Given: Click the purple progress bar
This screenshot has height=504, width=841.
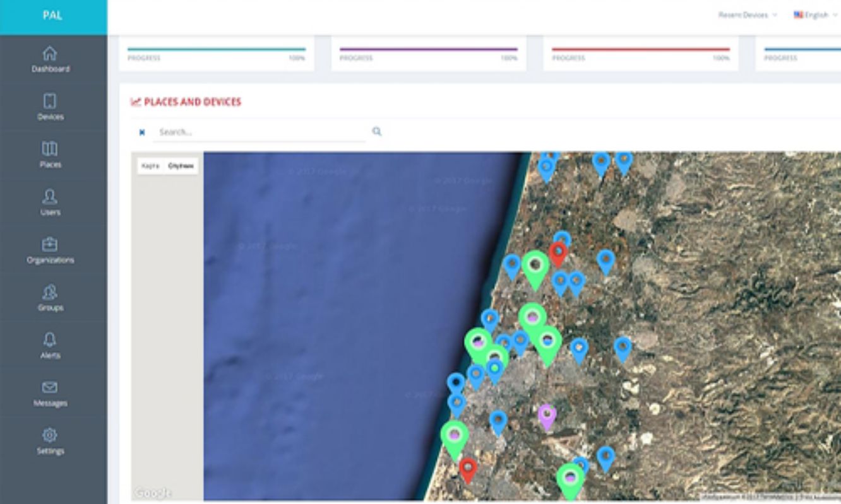Looking at the screenshot, I should (x=428, y=49).
